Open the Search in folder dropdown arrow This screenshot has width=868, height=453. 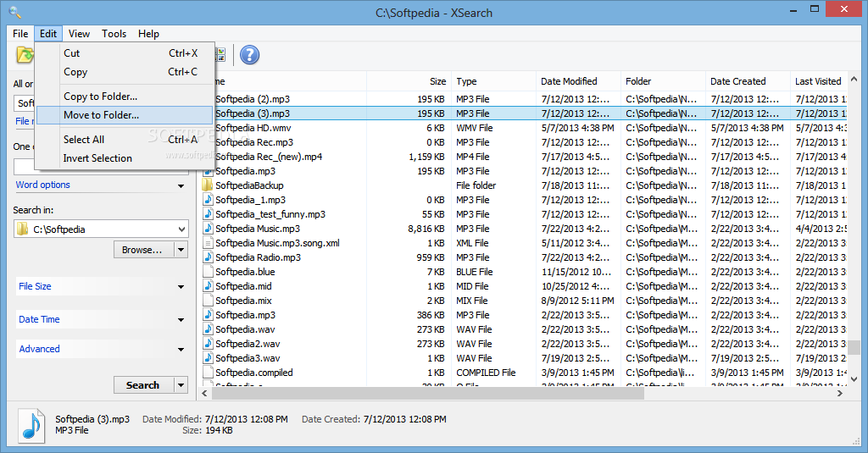[181, 229]
